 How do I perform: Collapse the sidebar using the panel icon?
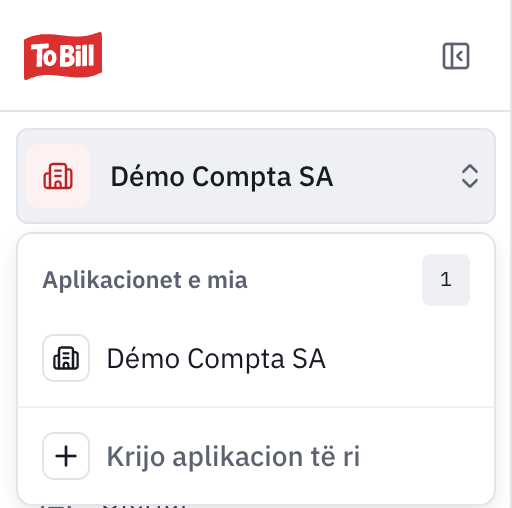click(456, 56)
